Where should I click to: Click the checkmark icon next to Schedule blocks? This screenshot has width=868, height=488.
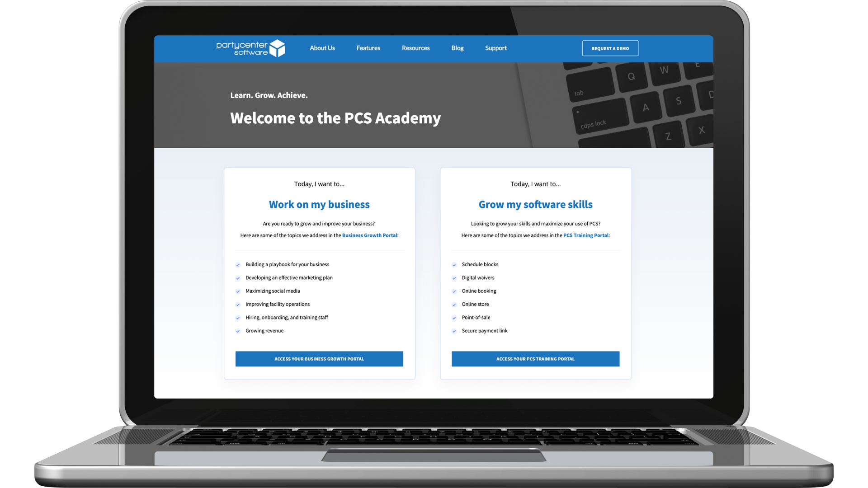[x=454, y=264]
